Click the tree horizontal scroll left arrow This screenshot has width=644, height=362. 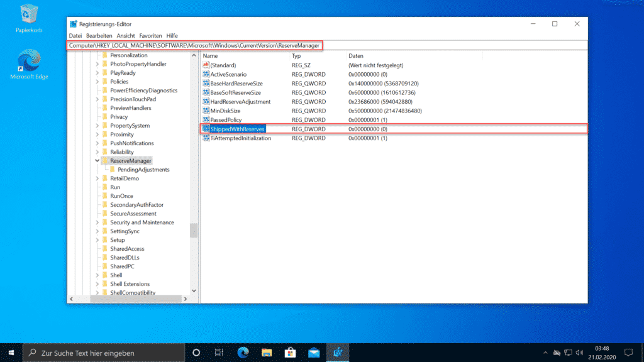tap(72, 299)
